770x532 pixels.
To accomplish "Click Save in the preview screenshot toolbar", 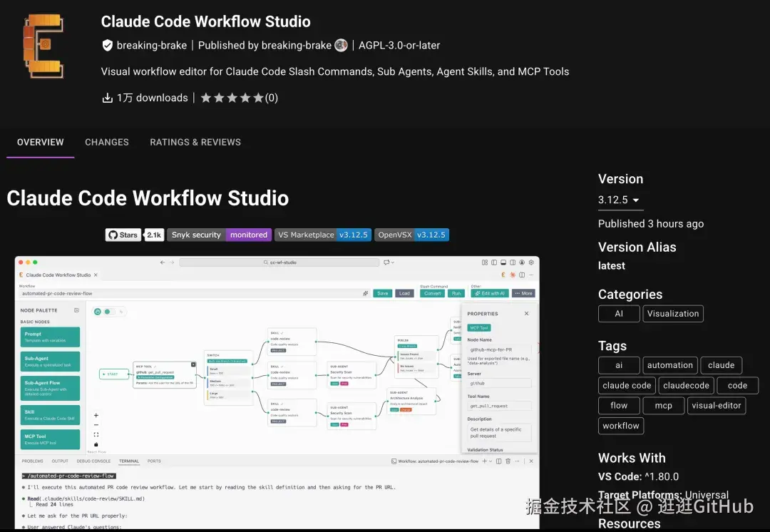I will pyautogui.click(x=383, y=293).
